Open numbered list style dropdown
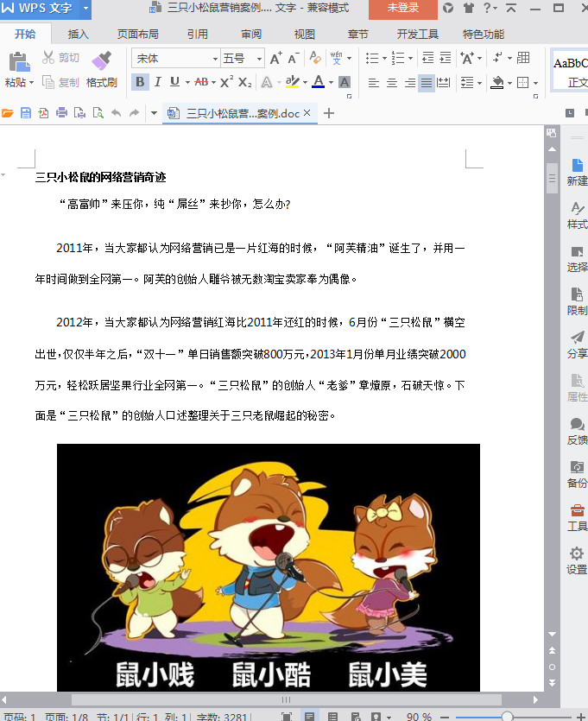The width and height of the screenshot is (588, 721). [410, 58]
